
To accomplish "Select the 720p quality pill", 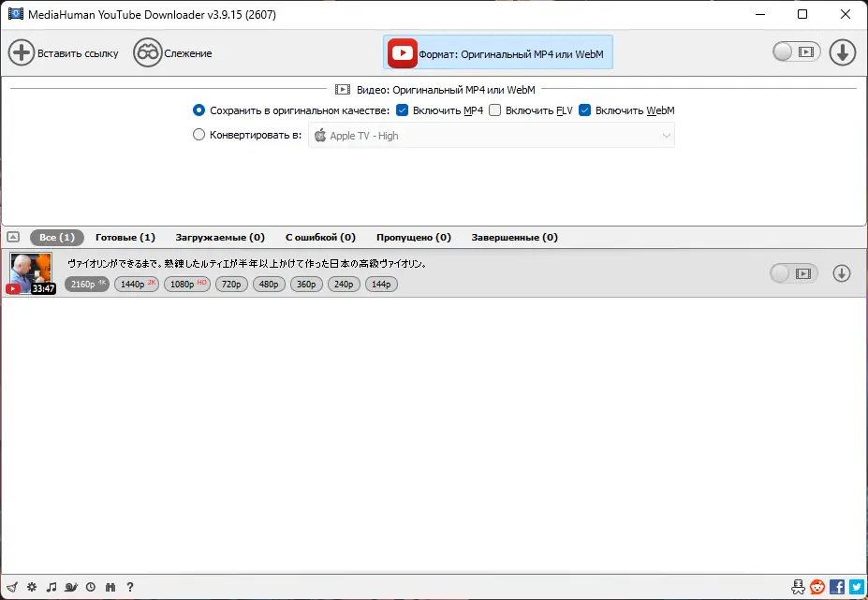I will point(231,284).
